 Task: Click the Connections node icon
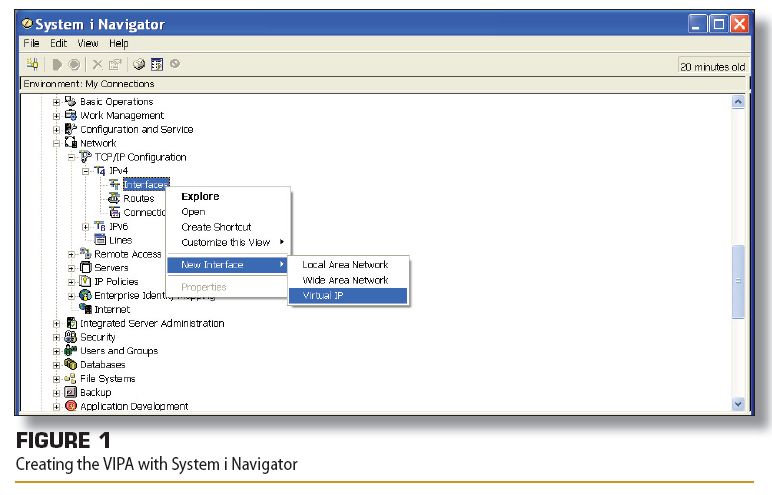coord(114,212)
